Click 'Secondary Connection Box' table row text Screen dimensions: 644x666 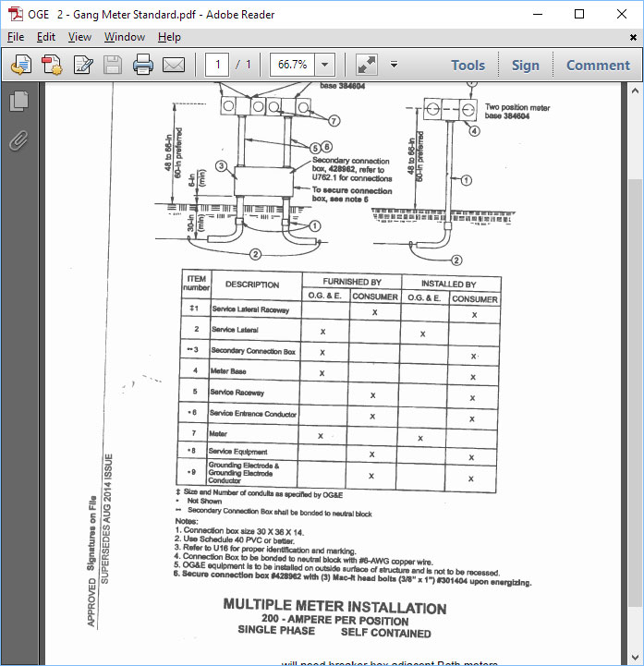pos(253,351)
